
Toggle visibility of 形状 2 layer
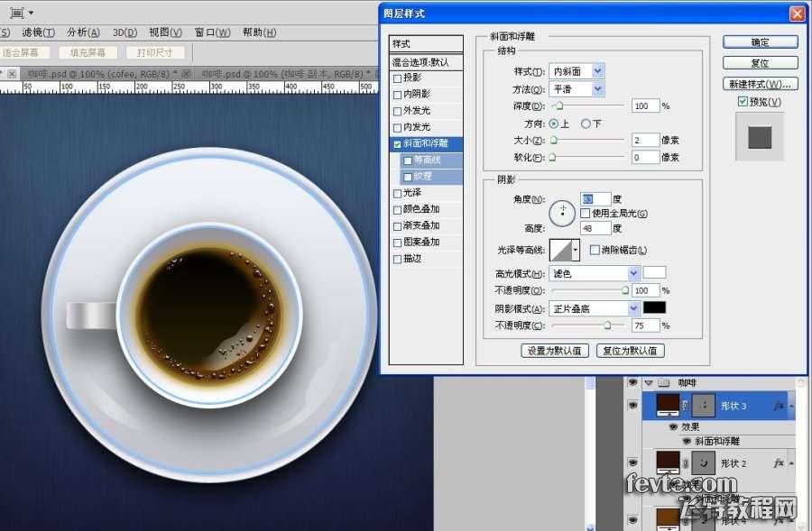[632, 462]
